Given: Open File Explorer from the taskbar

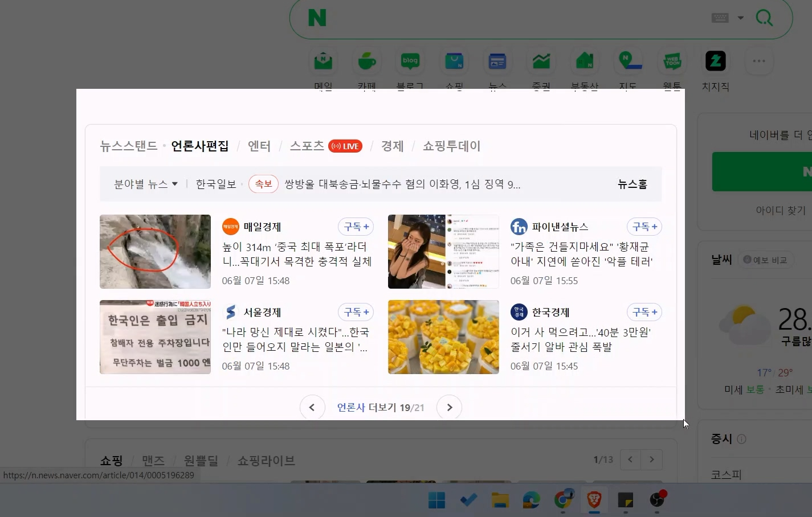Looking at the screenshot, I should [500, 500].
